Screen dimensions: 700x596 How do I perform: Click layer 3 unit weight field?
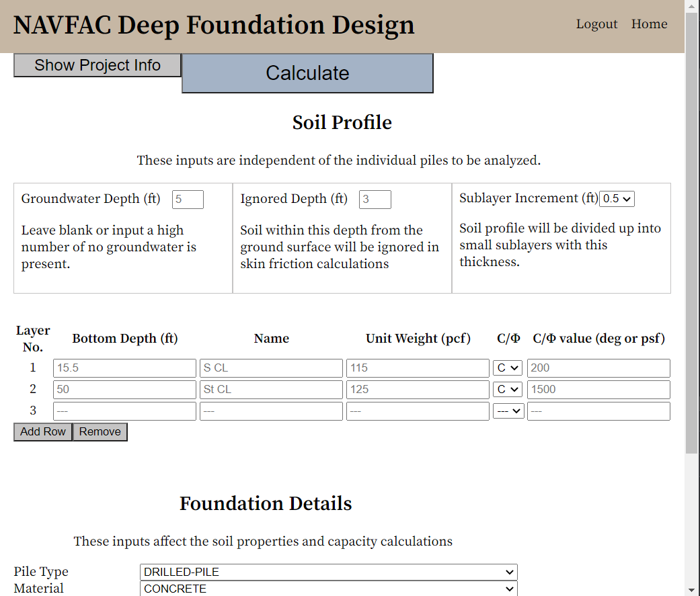coord(418,411)
